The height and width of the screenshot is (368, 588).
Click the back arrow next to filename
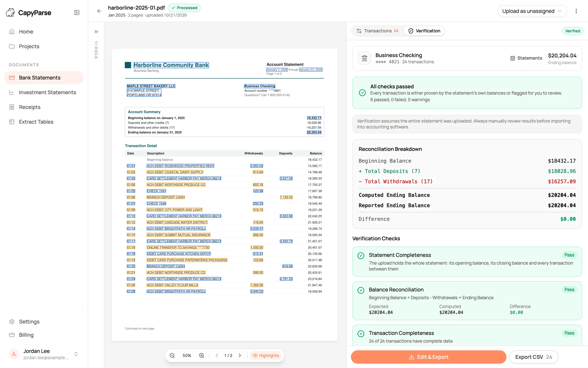tap(99, 11)
